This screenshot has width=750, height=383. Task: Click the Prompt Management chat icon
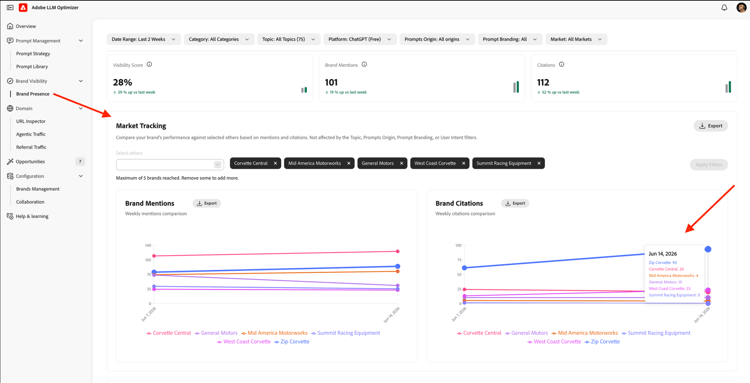click(10, 41)
